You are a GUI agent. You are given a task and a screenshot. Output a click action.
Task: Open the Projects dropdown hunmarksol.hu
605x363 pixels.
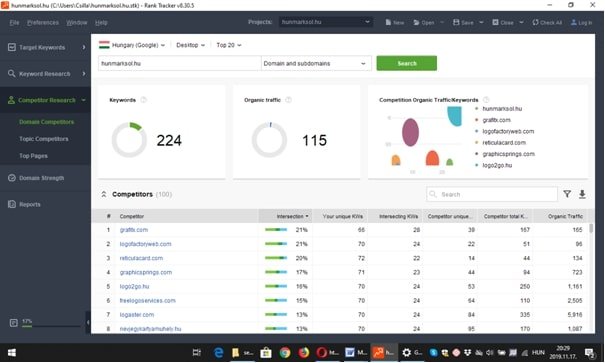(x=325, y=22)
